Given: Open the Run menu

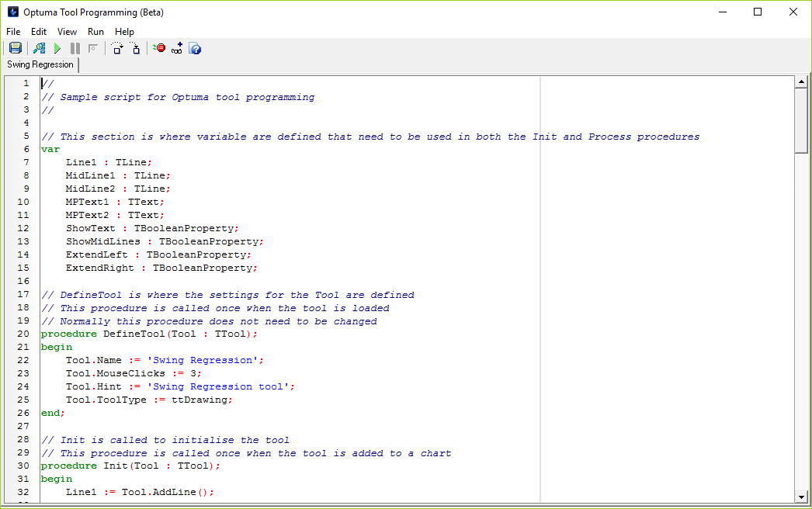Looking at the screenshot, I should tap(95, 32).
